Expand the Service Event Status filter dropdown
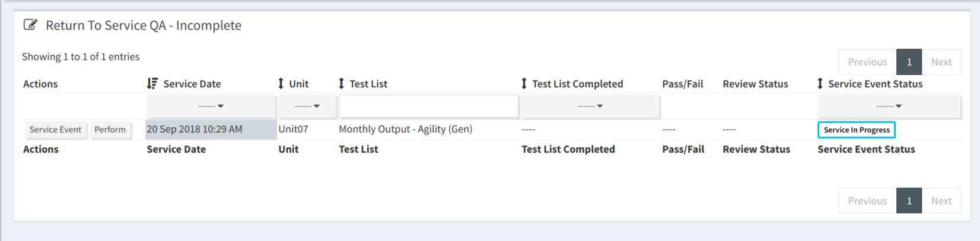This screenshot has width=980, height=241. [x=889, y=106]
